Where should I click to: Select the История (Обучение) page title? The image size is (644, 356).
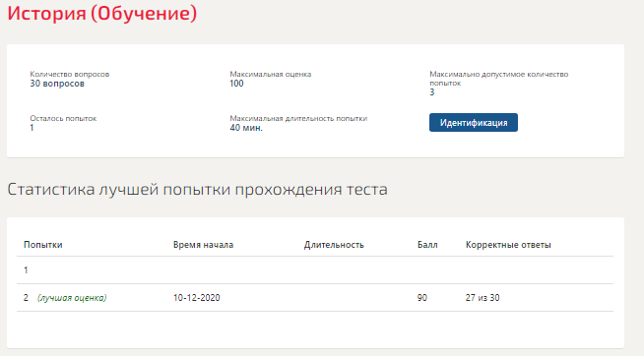point(101,13)
